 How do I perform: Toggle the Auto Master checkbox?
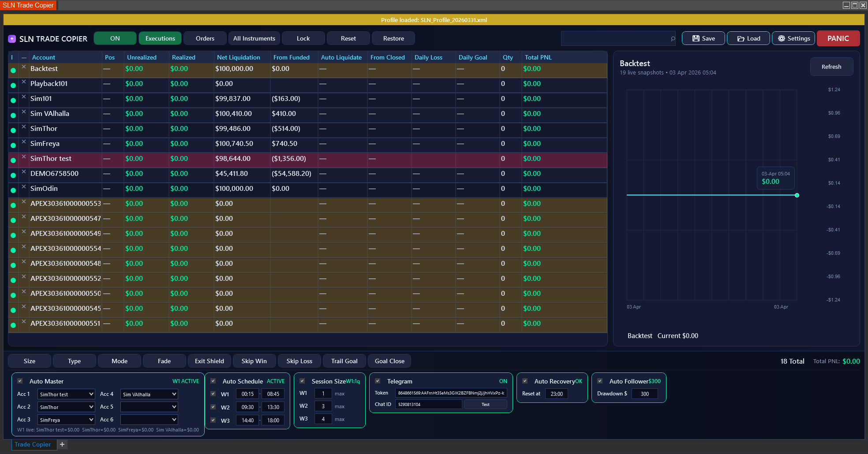pyautogui.click(x=20, y=381)
